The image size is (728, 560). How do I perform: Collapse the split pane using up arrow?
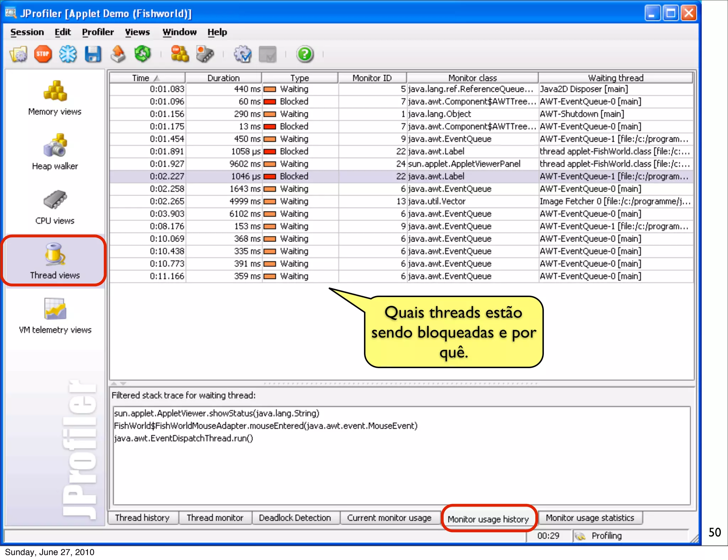point(114,384)
